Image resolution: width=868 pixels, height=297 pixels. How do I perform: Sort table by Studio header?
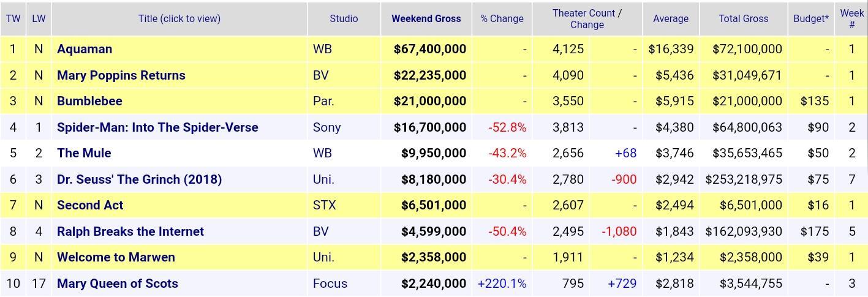tap(344, 18)
